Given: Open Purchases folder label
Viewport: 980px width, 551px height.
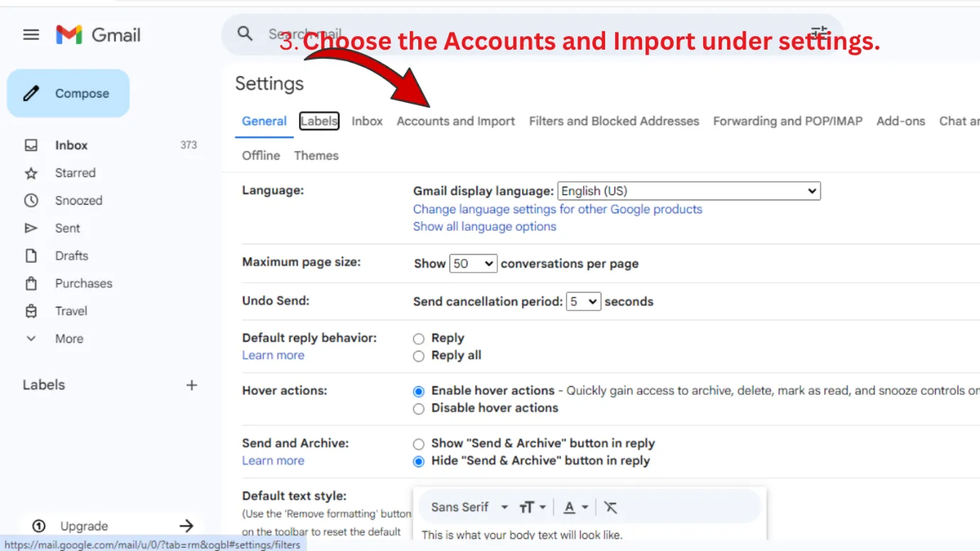Looking at the screenshot, I should coord(84,283).
